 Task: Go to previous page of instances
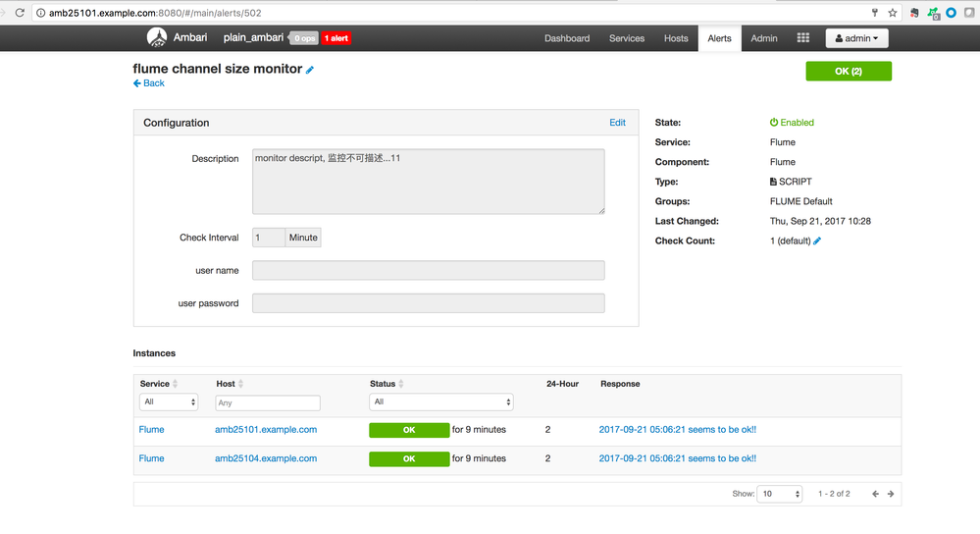875,494
